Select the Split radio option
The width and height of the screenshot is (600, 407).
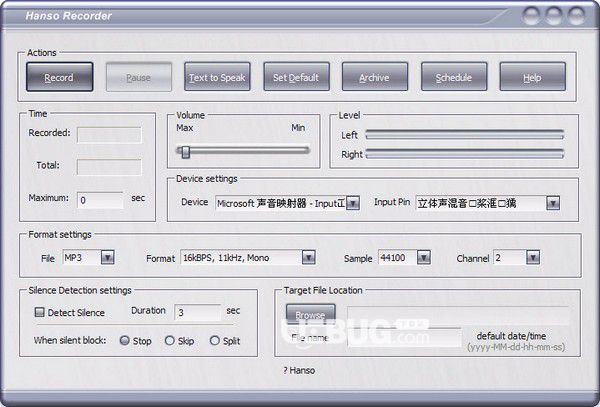tap(215, 340)
